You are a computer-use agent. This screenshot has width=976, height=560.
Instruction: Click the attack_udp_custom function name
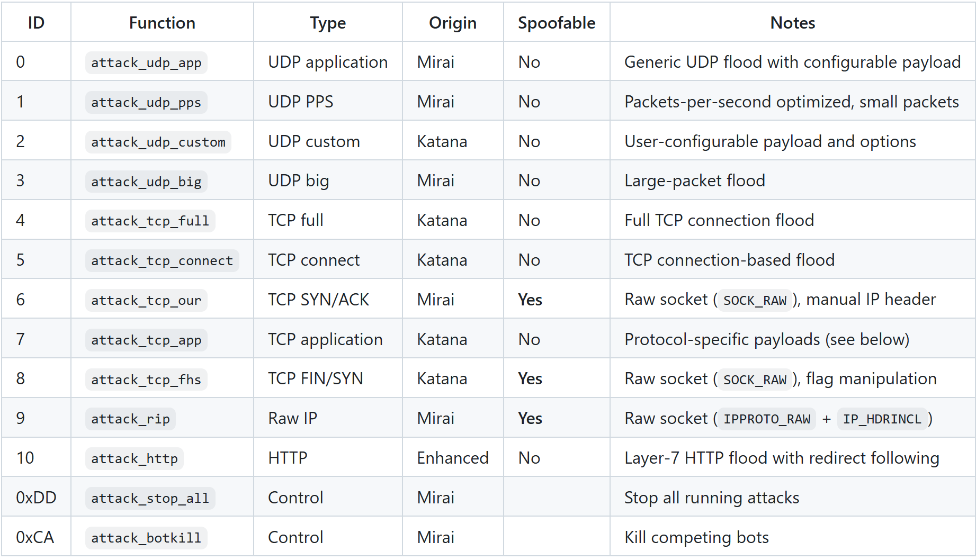pos(158,142)
